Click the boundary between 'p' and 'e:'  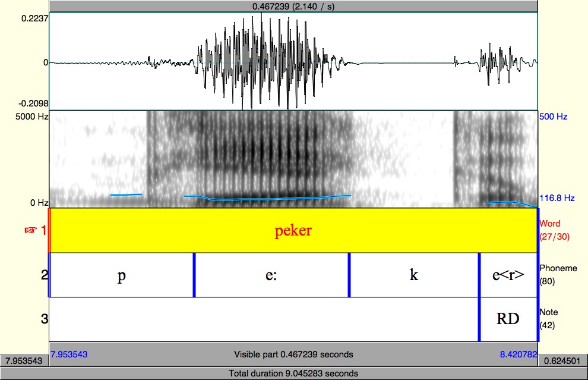click(x=194, y=275)
